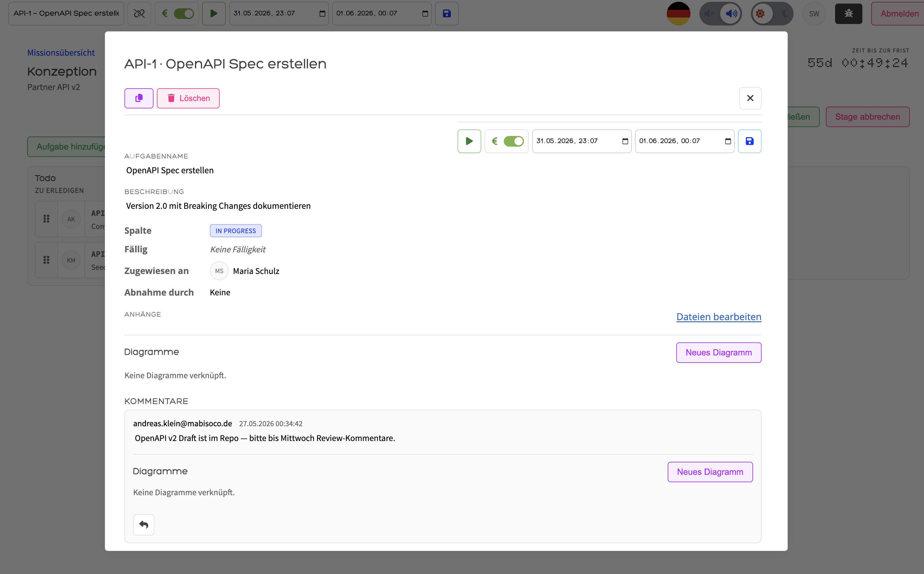Viewport: 924px width, 574px height.
Task: Toggle the euro billing switch in the top bar
Action: [x=184, y=14]
